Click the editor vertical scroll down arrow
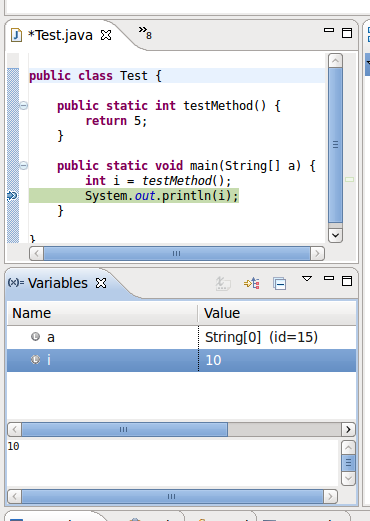 [335, 235]
